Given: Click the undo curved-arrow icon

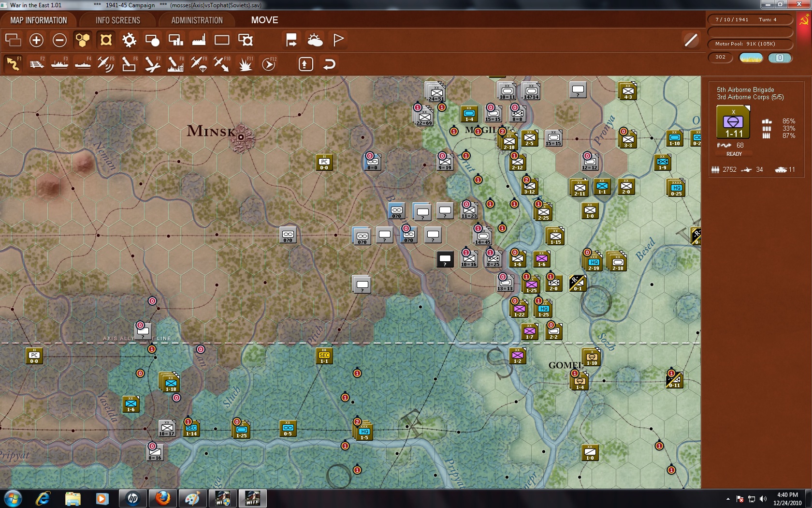Looking at the screenshot, I should pos(329,64).
